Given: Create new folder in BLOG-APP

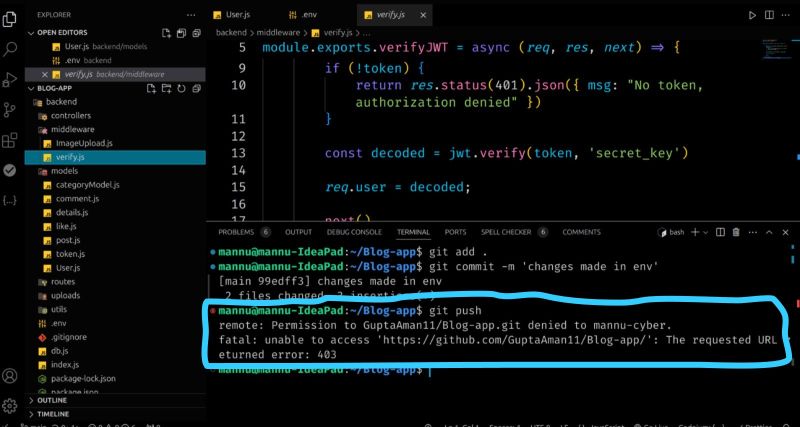Looking at the screenshot, I should (166, 89).
